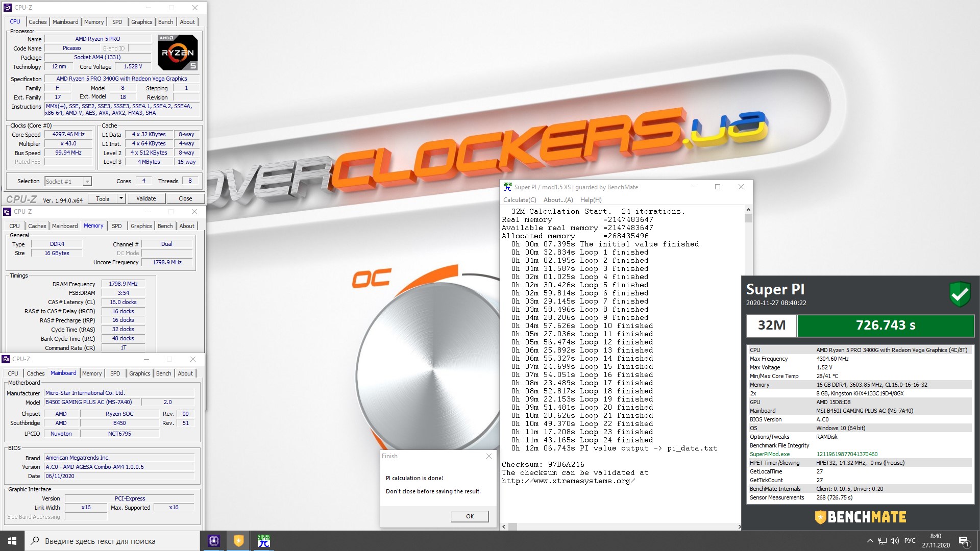This screenshot has width=980, height=551.
Task: Minimize the Super PI window
Action: point(694,187)
